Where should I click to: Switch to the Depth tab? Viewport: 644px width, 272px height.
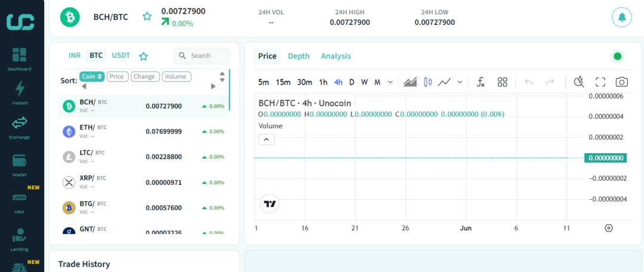coord(299,56)
